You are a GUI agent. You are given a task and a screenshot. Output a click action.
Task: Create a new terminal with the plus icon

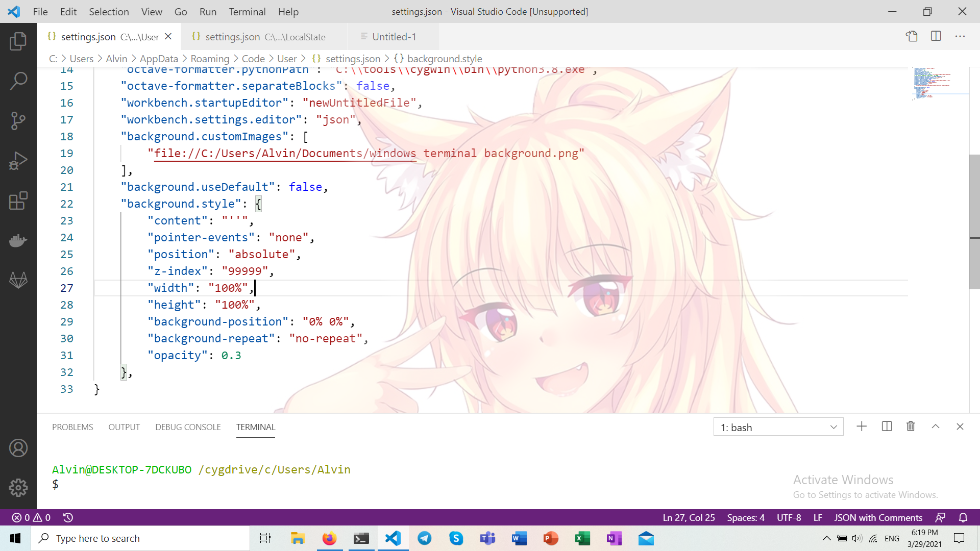(862, 427)
